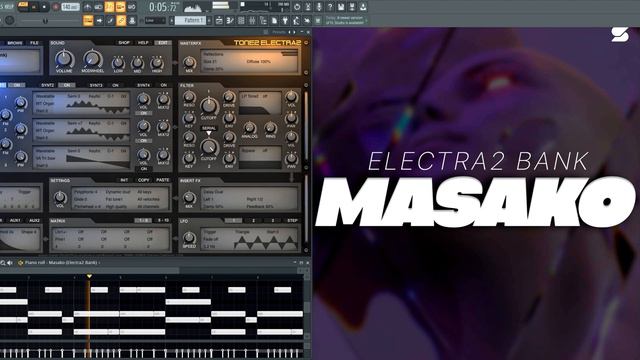
Task: Toggle ON button under second oscillator VOL knob
Action: pyautogui.click(x=144, y=140)
